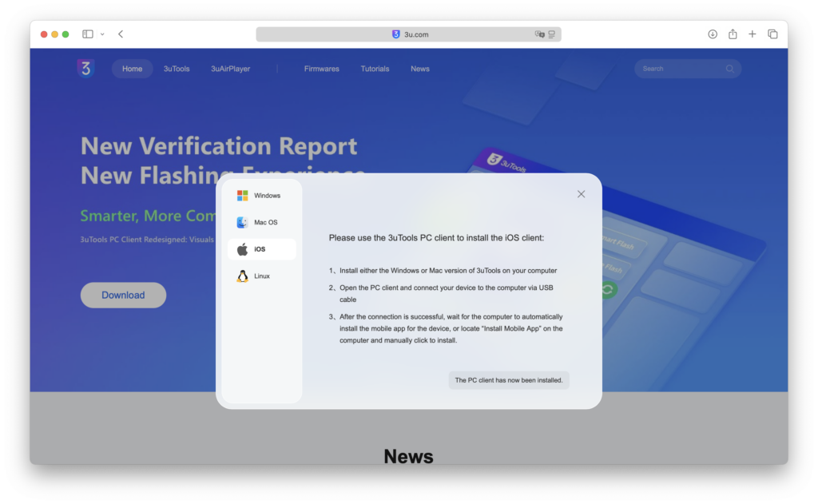The height and width of the screenshot is (504, 818).
Task: Go back in Safari
Action: (121, 34)
